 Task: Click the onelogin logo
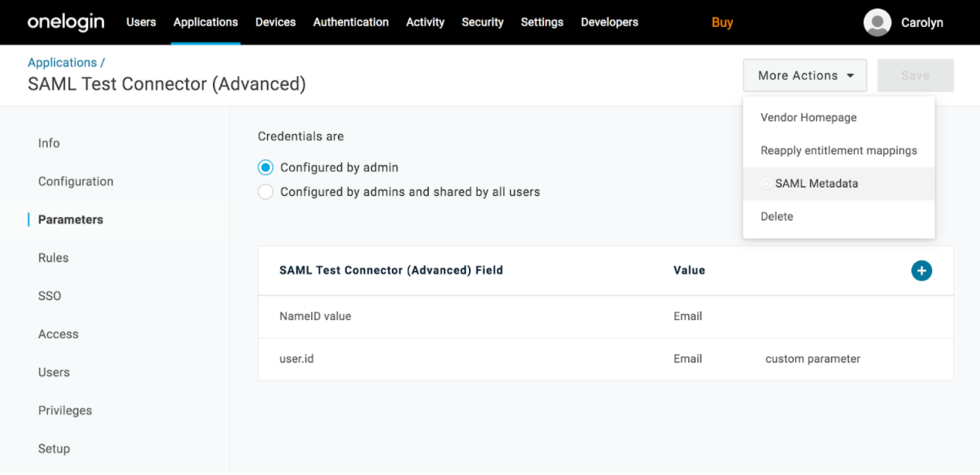tap(66, 22)
